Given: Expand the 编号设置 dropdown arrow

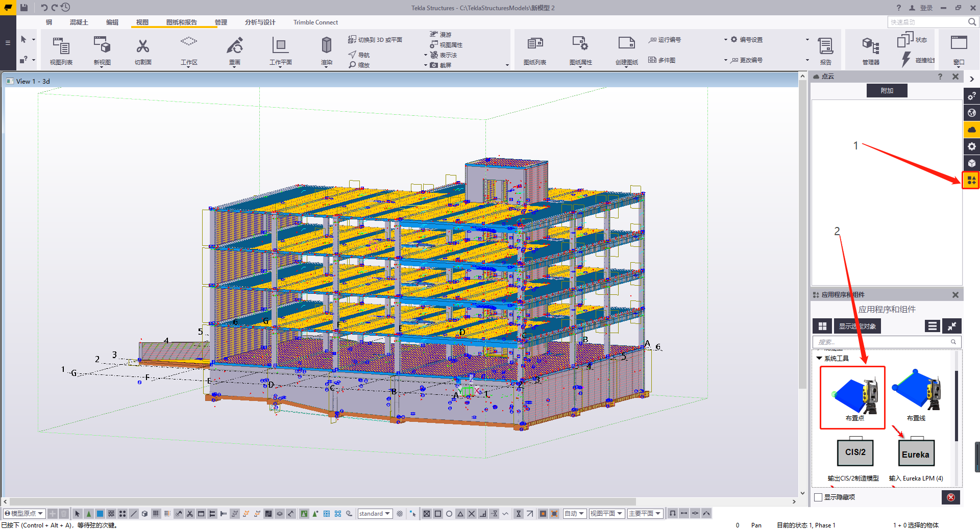Looking at the screenshot, I should click(807, 40).
